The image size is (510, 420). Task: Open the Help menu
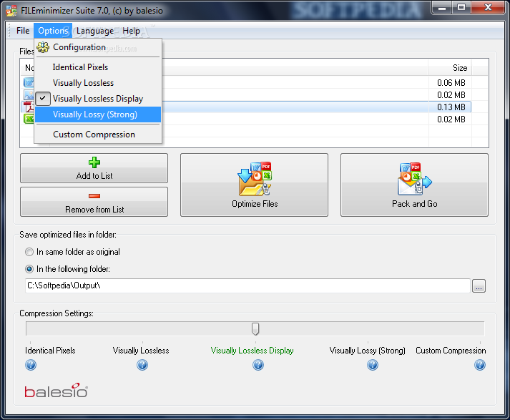point(131,31)
